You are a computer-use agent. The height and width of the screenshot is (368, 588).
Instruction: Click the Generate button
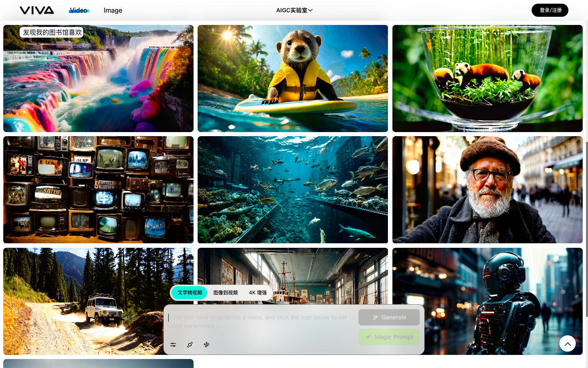click(x=389, y=317)
